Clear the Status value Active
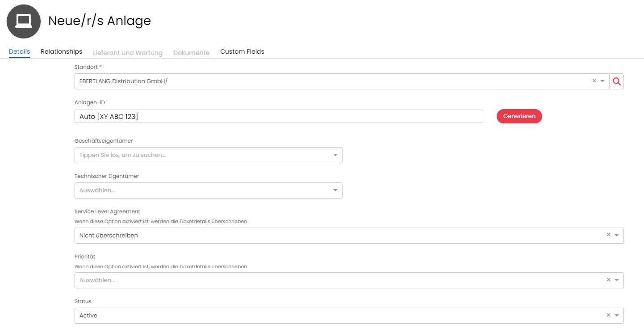 click(x=608, y=315)
